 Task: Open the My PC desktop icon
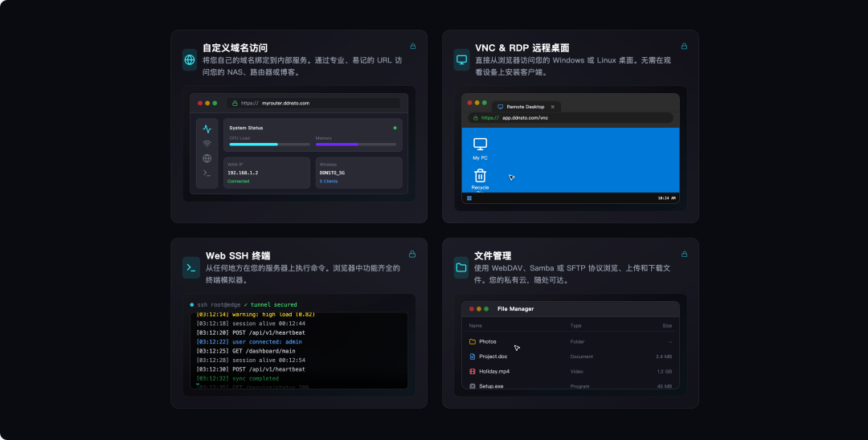(x=480, y=148)
